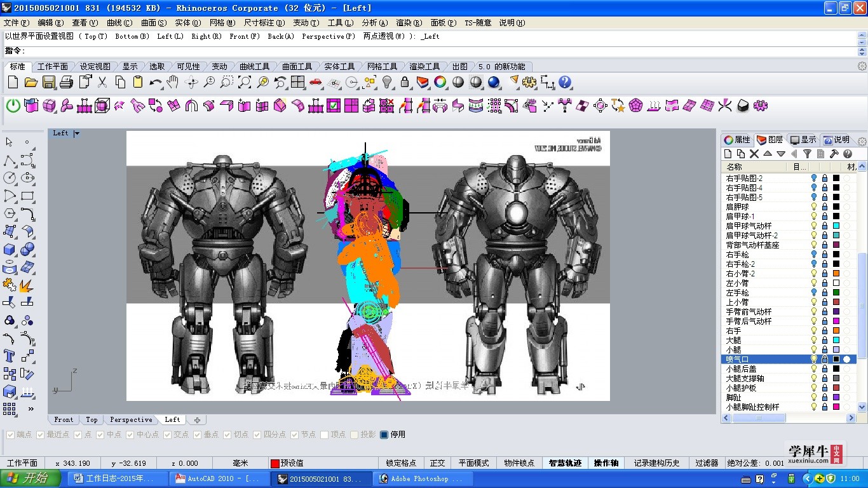Switch to the 曲线工具 toolbar tab
Image resolution: width=868 pixels, height=488 pixels.
click(254, 66)
